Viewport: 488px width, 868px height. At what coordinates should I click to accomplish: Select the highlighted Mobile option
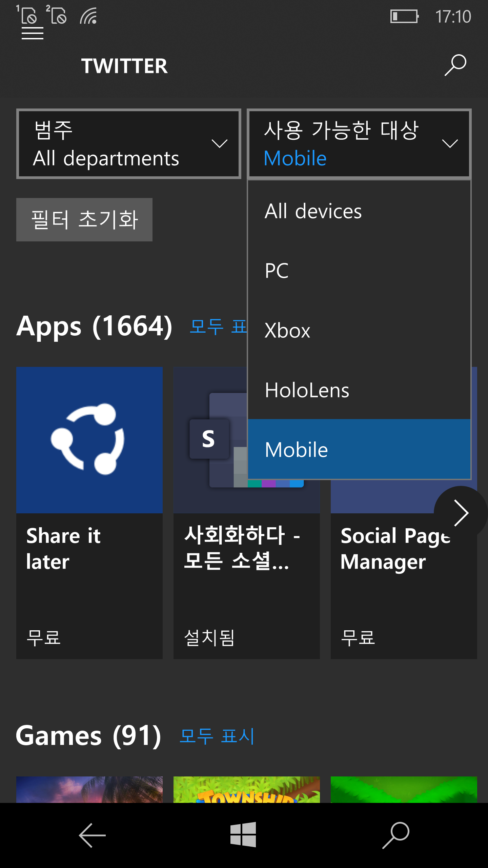pos(359,449)
